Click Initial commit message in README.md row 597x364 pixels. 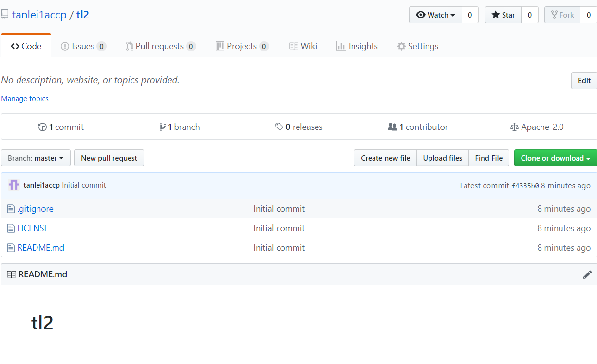tap(279, 248)
